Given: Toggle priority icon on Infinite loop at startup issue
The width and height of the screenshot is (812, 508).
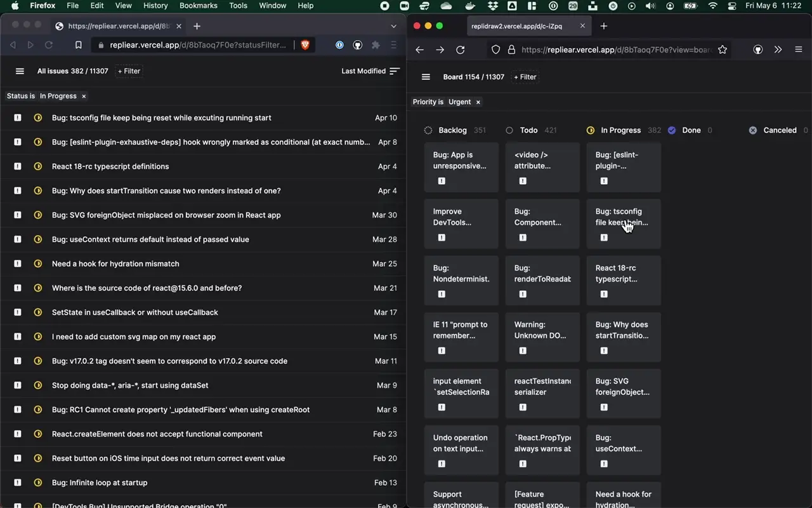Looking at the screenshot, I should [x=18, y=483].
